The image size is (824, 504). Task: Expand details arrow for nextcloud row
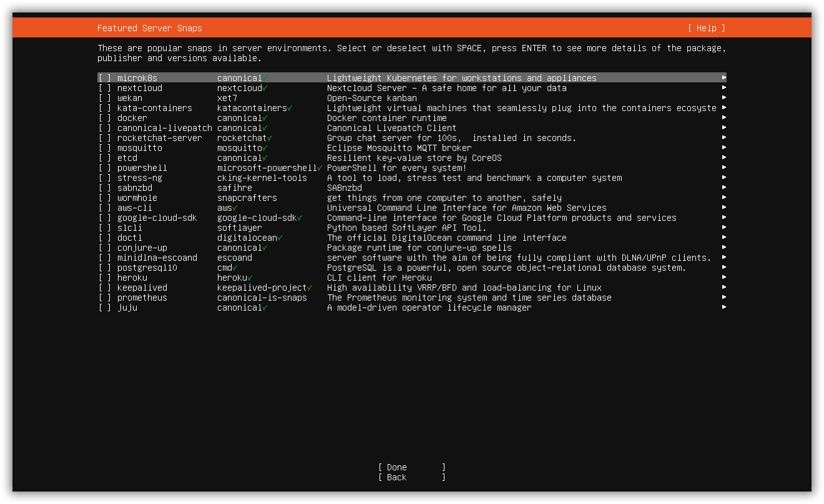coord(724,88)
